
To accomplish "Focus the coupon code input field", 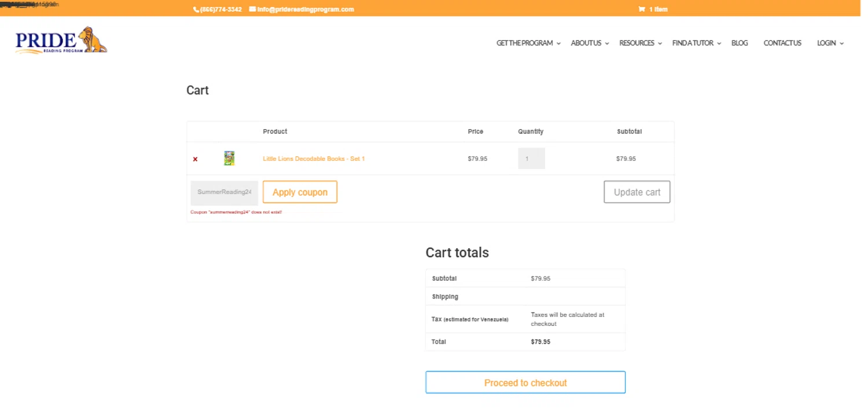I will 225,192.
